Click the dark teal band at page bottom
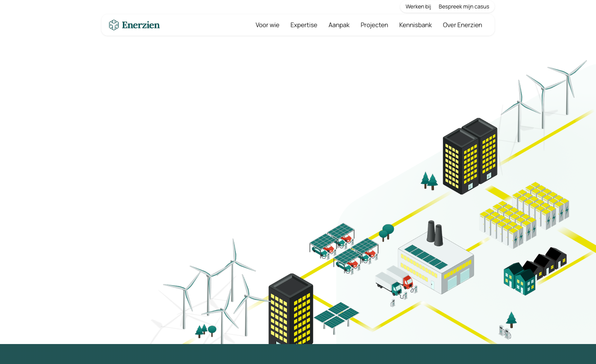This screenshot has height=364, width=596. 298,354
